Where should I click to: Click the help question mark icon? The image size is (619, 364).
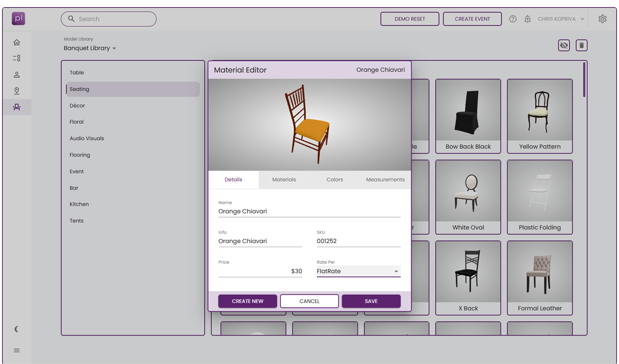point(513,19)
